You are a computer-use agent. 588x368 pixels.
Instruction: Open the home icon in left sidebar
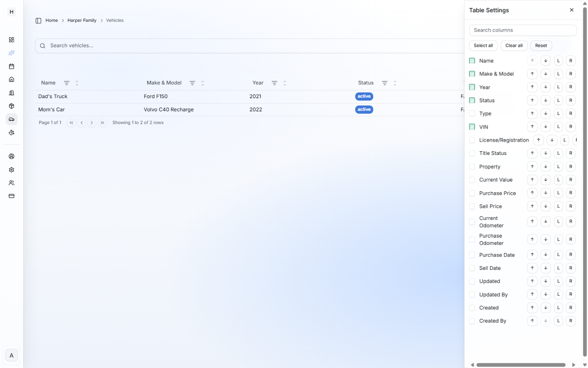click(11, 80)
